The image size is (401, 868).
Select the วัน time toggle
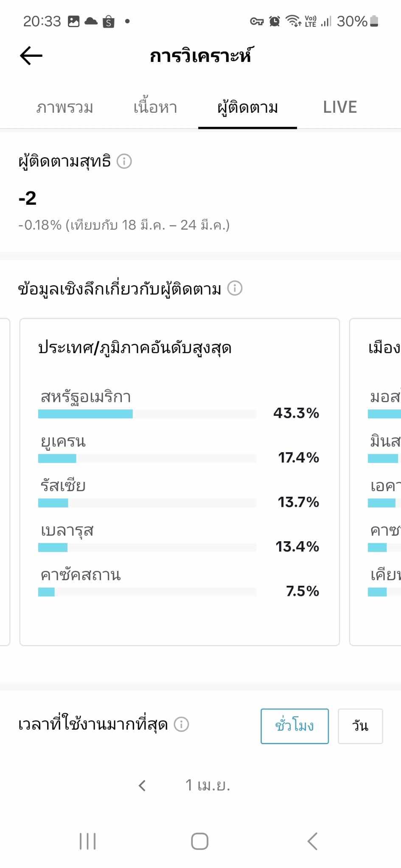360,726
